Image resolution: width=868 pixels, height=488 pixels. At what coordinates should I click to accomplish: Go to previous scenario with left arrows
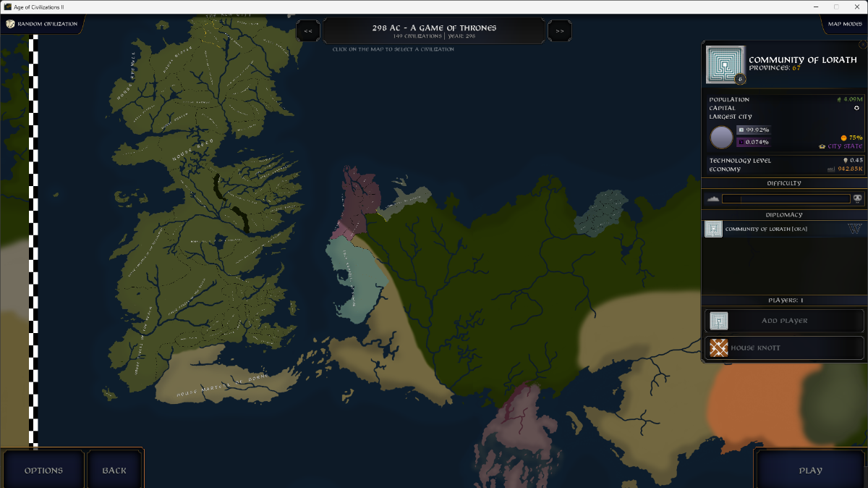[x=308, y=30]
